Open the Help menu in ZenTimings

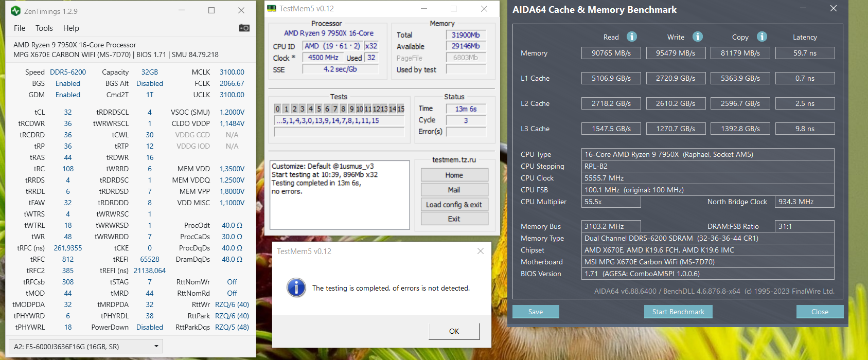point(71,28)
